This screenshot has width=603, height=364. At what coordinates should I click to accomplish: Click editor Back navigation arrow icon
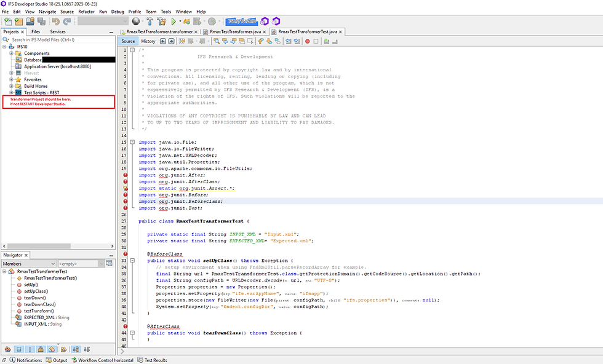click(x=163, y=41)
